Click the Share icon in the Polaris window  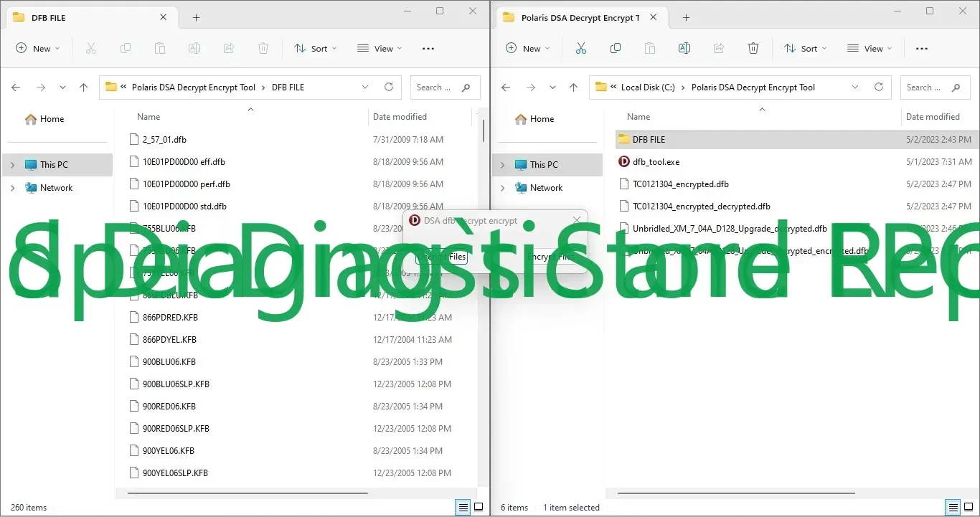[719, 49]
